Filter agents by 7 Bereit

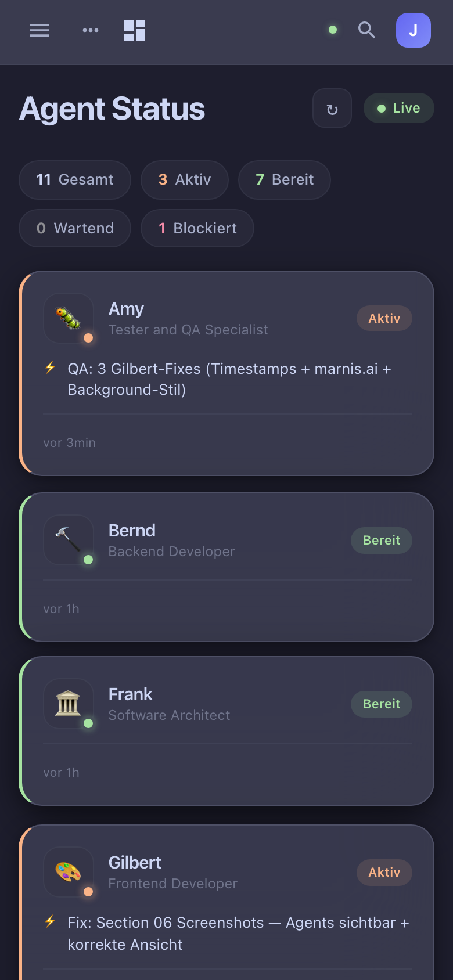pyautogui.click(x=284, y=179)
